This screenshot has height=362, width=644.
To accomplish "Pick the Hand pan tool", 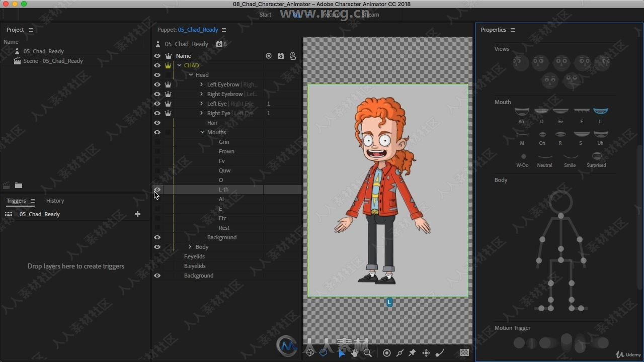I will pyautogui.click(x=355, y=353).
